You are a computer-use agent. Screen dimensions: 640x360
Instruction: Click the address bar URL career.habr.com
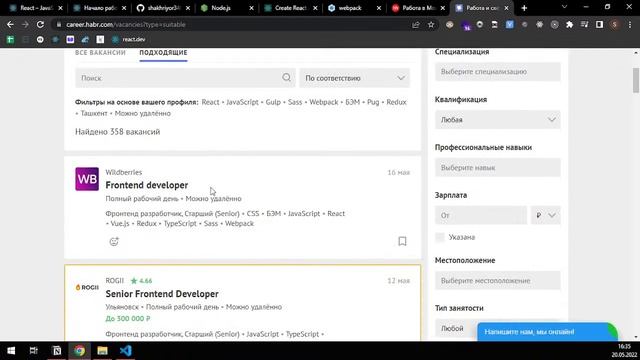[x=126, y=24]
